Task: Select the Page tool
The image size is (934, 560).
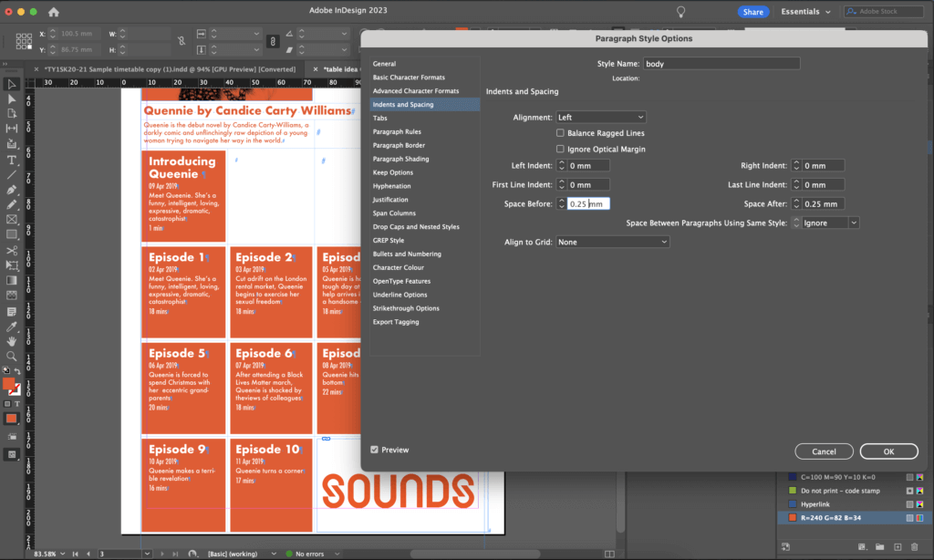Action: click(11, 113)
